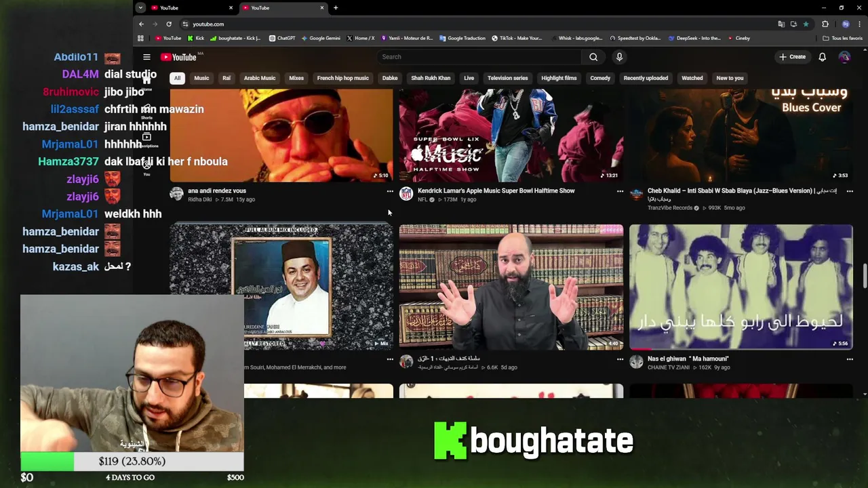Click the 'ana andi rendez vous' title

pyautogui.click(x=217, y=191)
